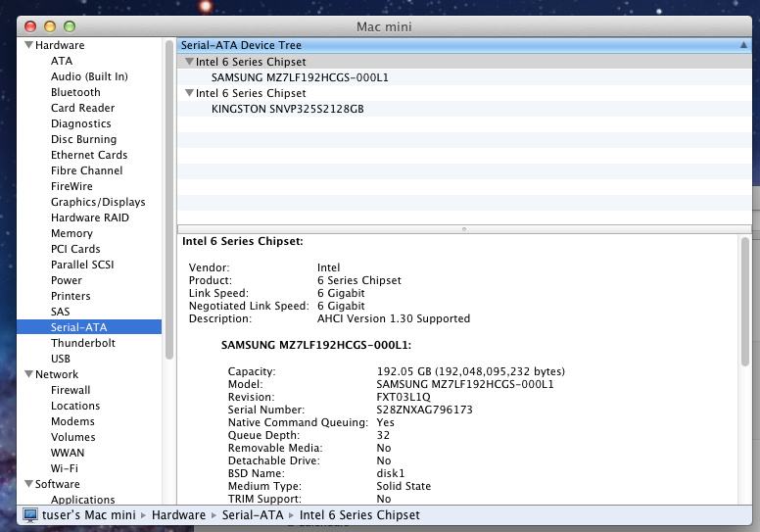
Task: Select Applications under Software
Action: [x=83, y=500]
